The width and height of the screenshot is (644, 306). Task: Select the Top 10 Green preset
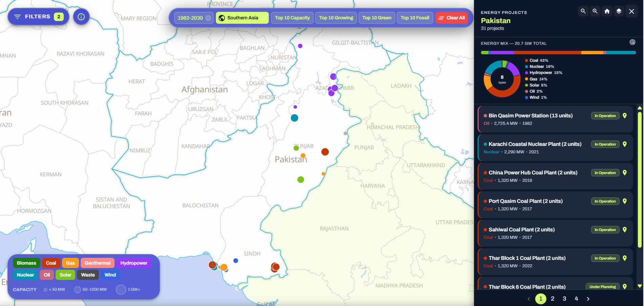click(x=377, y=18)
